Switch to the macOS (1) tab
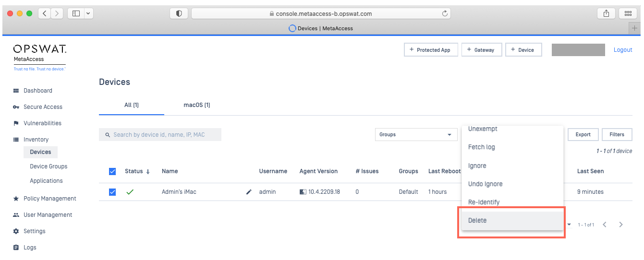Viewport: 644px width, 260px height. tap(197, 105)
